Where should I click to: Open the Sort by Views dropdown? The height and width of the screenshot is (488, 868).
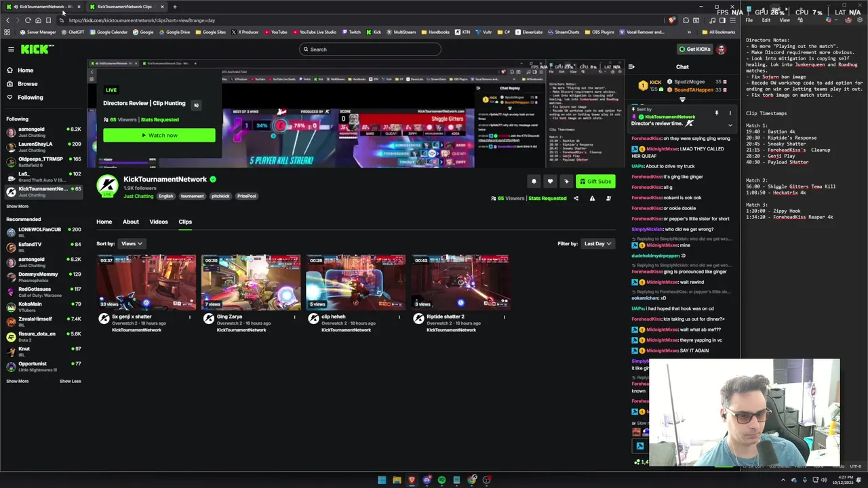click(132, 243)
